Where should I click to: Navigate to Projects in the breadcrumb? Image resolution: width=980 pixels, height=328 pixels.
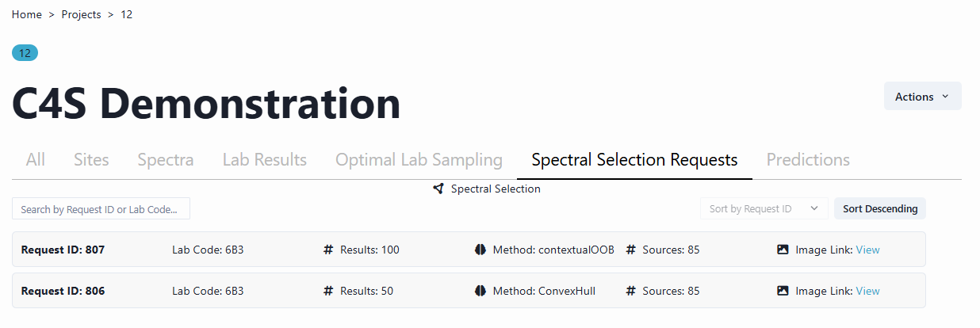pos(81,15)
